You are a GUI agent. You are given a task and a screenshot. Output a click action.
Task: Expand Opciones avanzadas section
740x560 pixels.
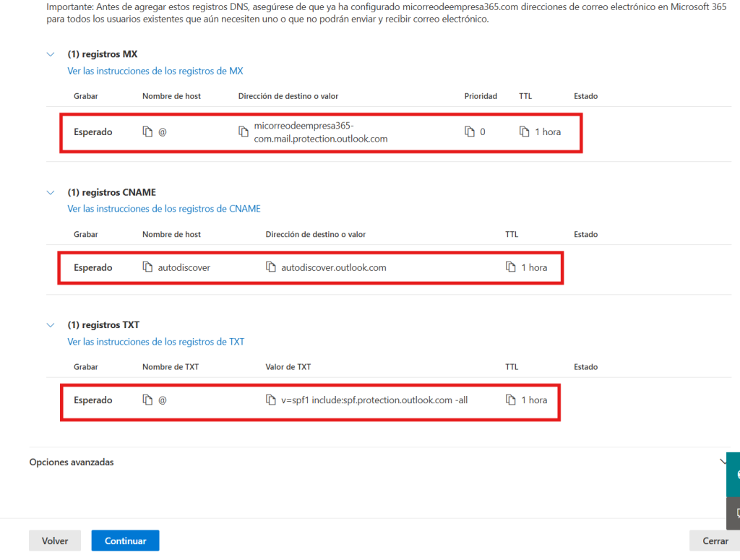click(x=723, y=461)
